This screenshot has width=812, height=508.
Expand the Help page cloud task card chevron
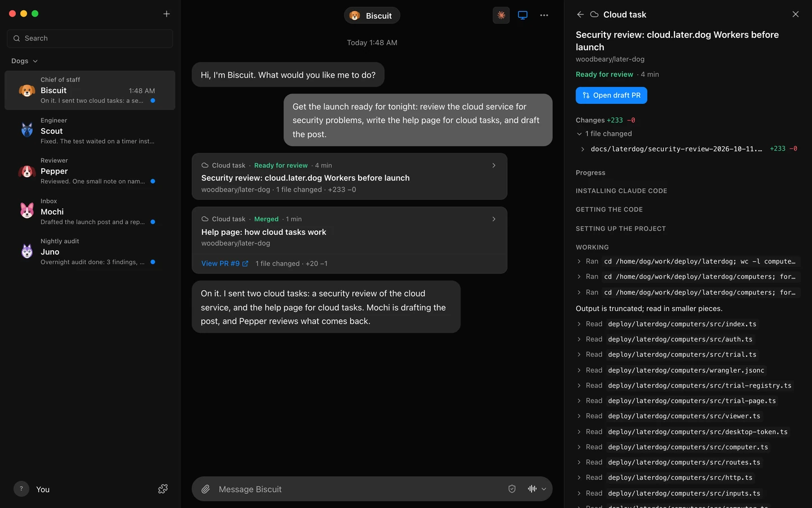[x=494, y=219]
